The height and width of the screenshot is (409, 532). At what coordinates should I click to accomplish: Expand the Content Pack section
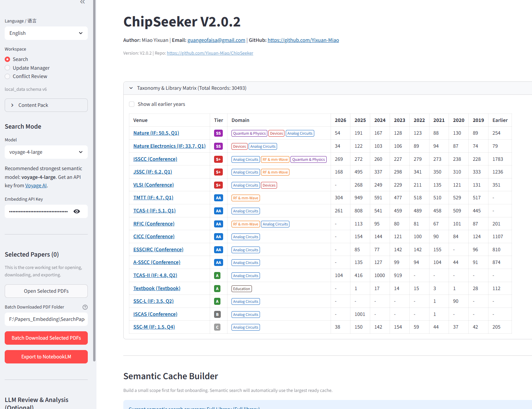(x=46, y=105)
